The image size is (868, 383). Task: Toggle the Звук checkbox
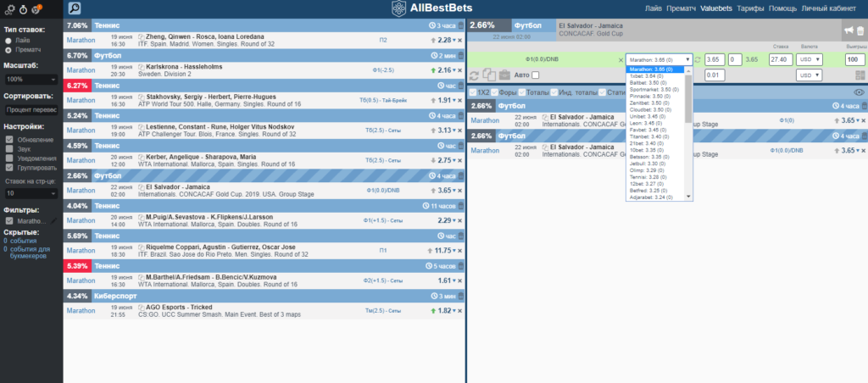click(x=8, y=149)
